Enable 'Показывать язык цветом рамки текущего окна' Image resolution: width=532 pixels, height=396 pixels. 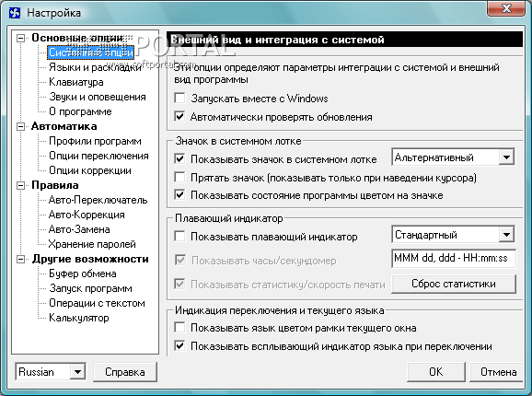coord(179,328)
